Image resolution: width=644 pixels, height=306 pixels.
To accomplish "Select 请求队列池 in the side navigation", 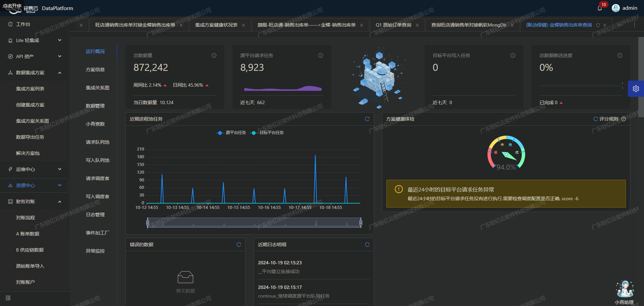I will pos(98,142).
